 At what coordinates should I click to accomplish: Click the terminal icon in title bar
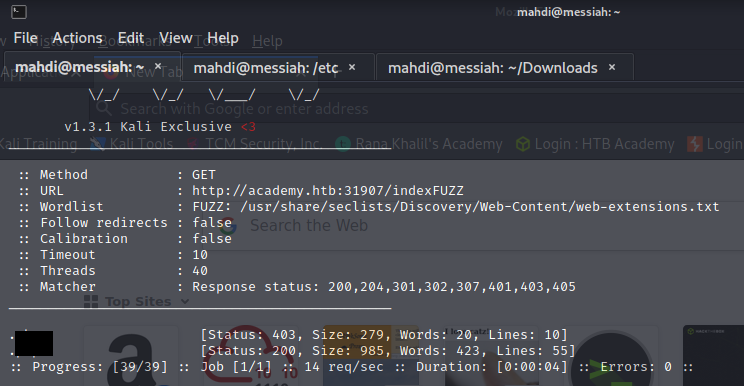[x=19, y=12]
